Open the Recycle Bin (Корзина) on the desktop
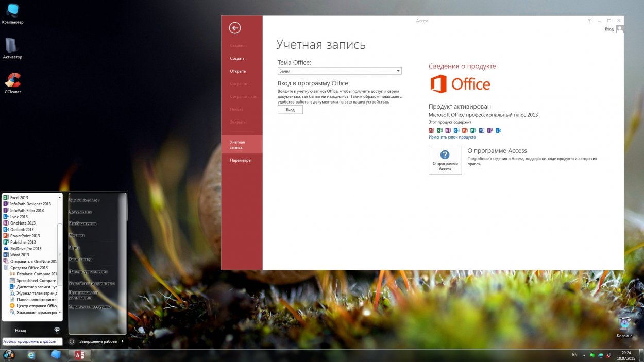Screen dimensions: 644x362 tap(624, 325)
